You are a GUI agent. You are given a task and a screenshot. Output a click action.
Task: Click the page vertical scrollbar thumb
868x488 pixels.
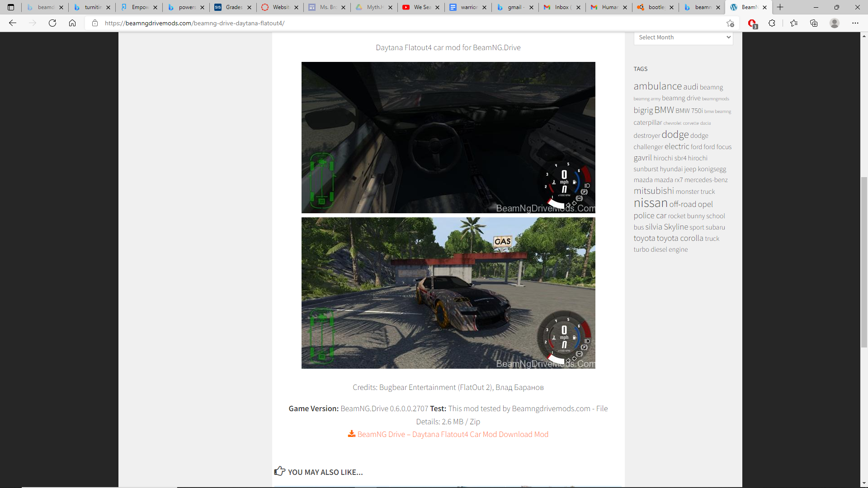coord(864,262)
